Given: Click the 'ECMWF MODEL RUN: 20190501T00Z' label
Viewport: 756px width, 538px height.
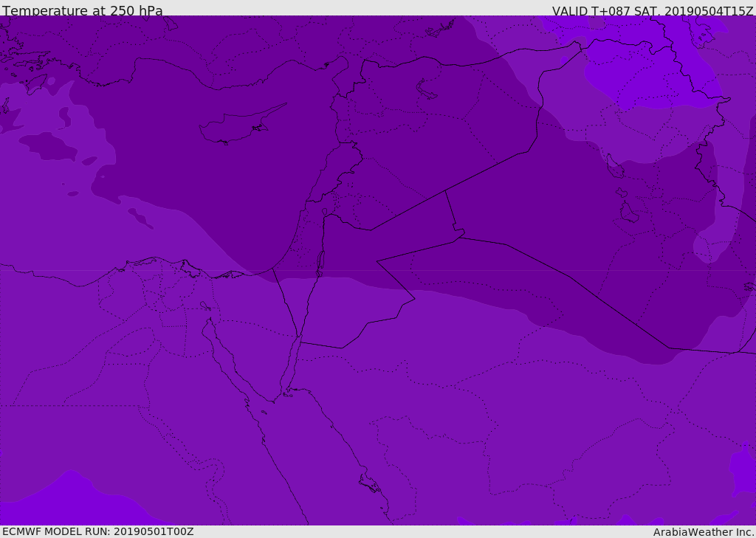Looking at the screenshot, I should (x=98, y=531).
